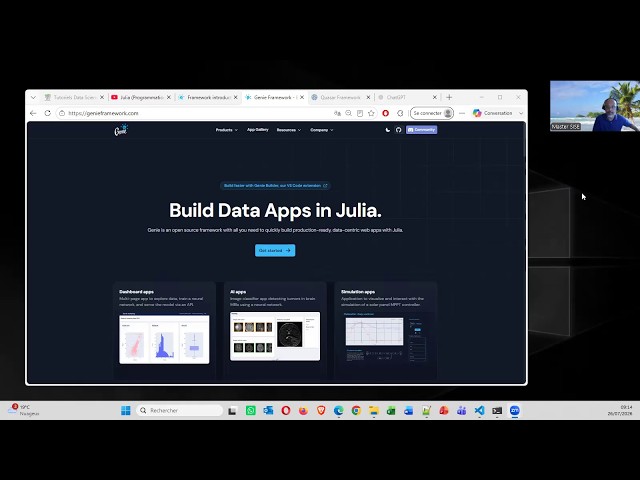Click the Get started button
The image size is (640, 480).
[x=275, y=250]
